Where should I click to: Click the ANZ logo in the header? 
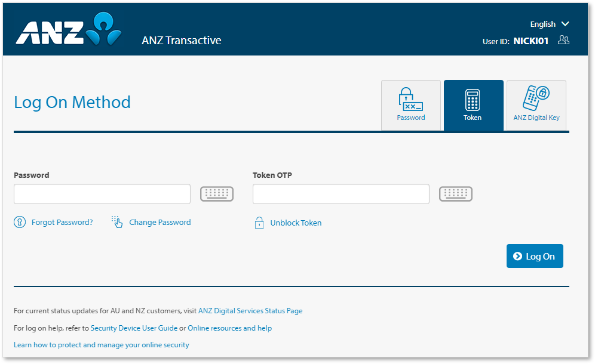click(69, 29)
